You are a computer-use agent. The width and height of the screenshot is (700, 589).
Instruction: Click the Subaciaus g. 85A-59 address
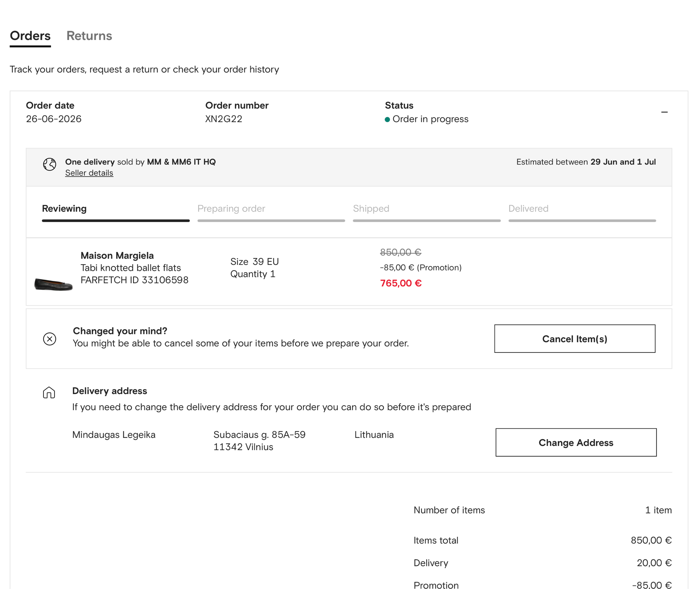pyautogui.click(x=259, y=435)
